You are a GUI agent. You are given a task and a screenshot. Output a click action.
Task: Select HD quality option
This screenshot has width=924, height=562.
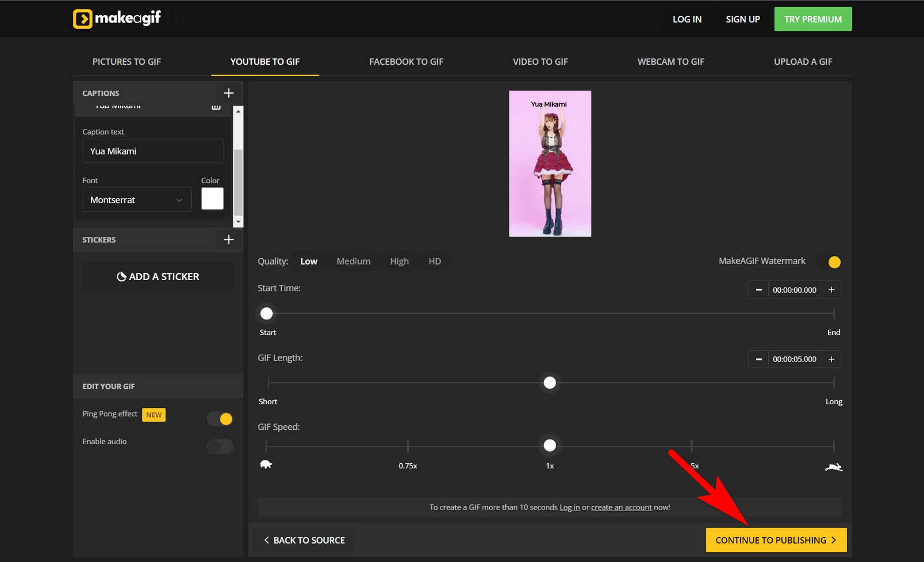pyautogui.click(x=434, y=262)
